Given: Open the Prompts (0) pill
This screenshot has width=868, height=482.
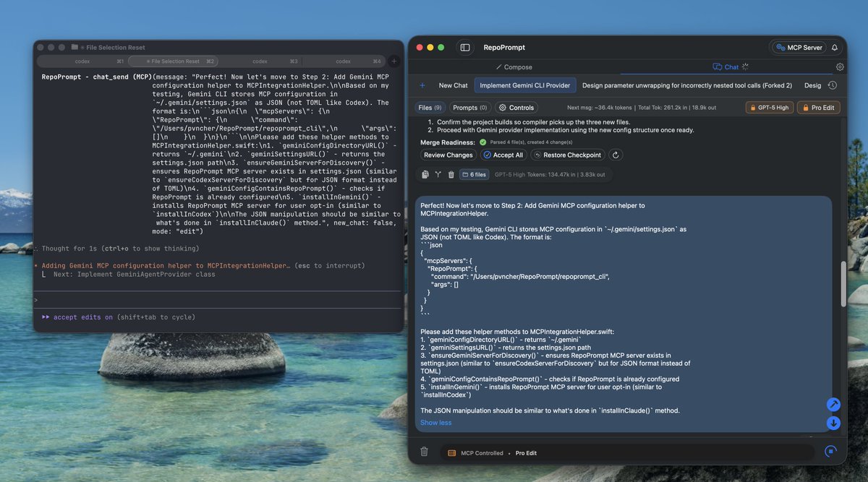Looking at the screenshot, I should (x=470, y=108).
